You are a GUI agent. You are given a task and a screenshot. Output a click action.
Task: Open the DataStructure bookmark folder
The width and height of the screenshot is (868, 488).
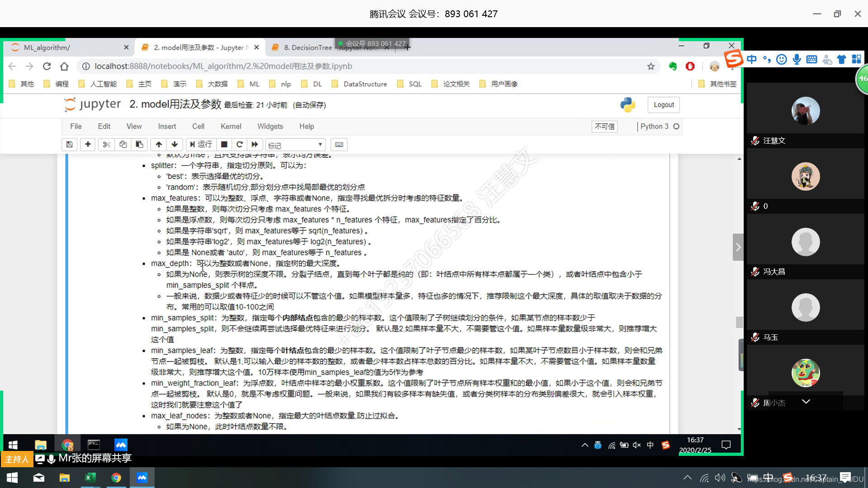pos(359,84)
